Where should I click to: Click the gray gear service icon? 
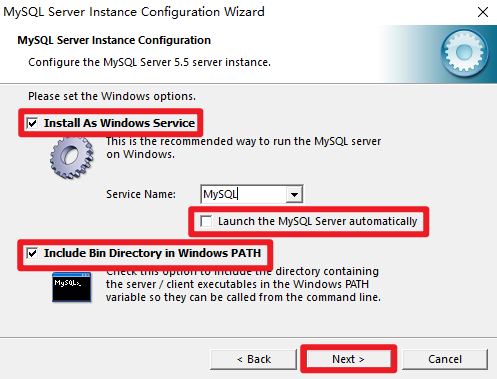(x=72, y=158)
